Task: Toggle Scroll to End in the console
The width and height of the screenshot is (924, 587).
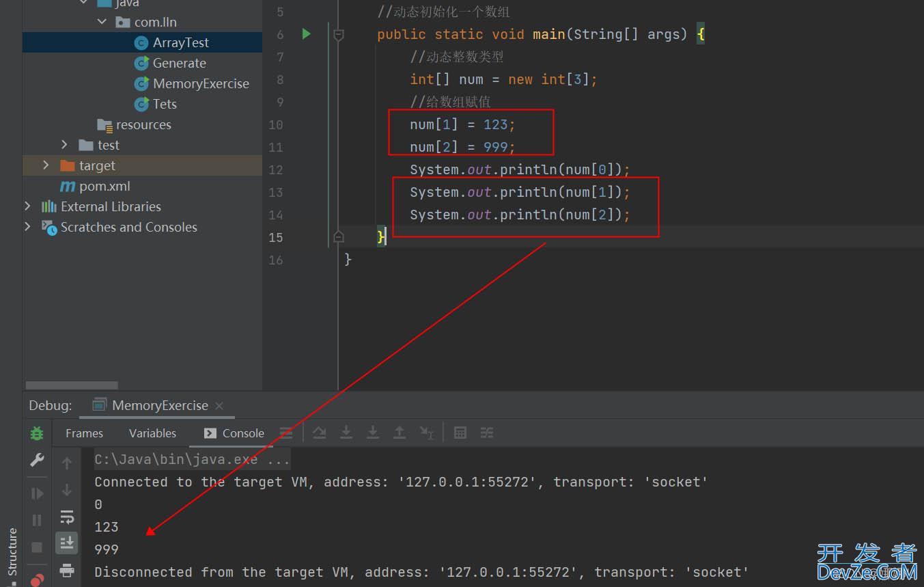Action: [x=67, y=543]
